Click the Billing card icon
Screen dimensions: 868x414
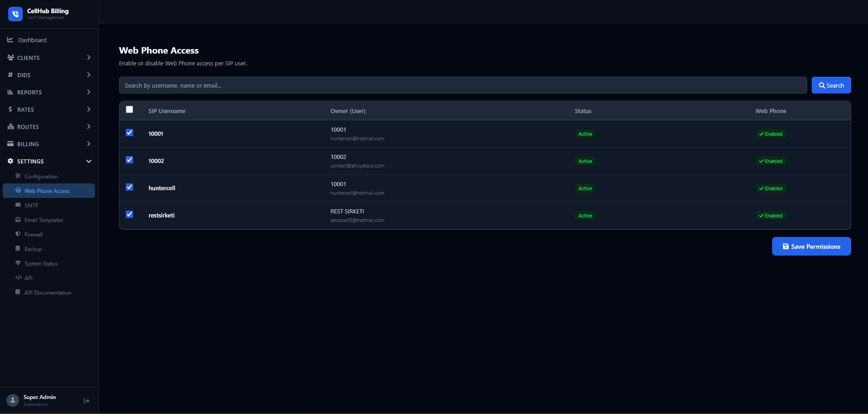pyautogui.click(x=10, y=144)
